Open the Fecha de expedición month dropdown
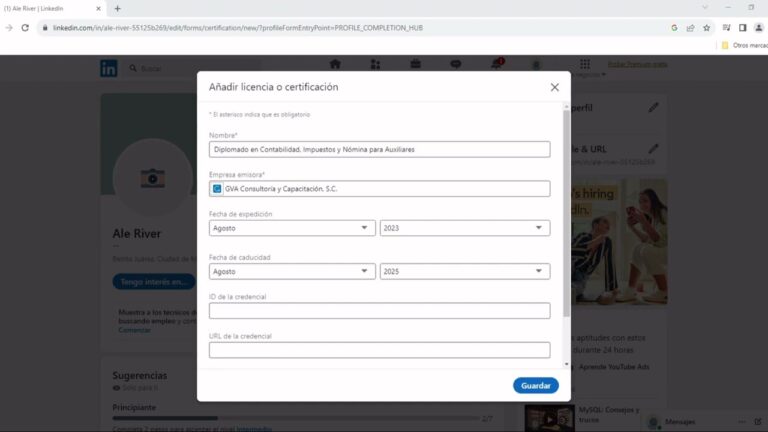The height and width of the screenshot is (432, 768). pos(292,228)
